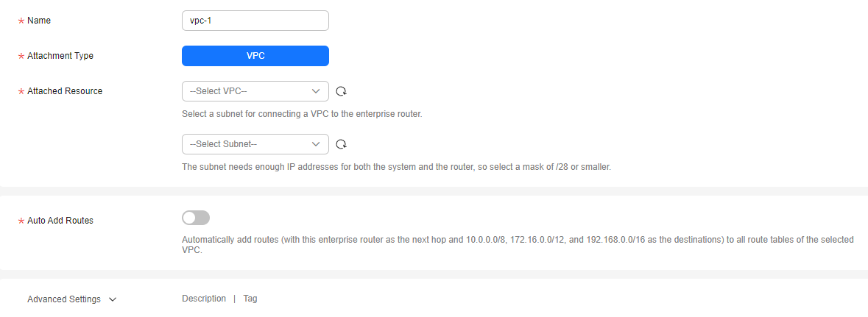Click the Name field label
This screenshot has width=868, height=317.
point(39,21)
